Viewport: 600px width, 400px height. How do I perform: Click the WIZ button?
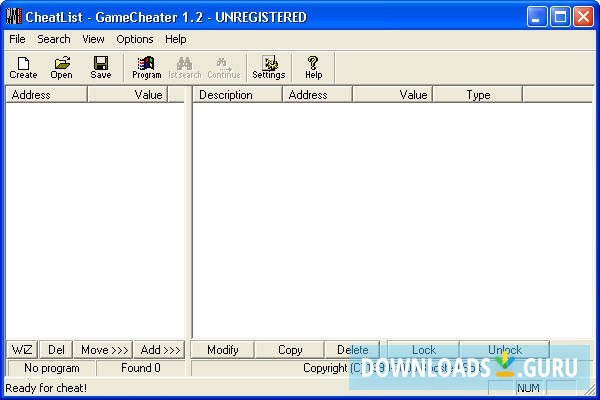tap(22, 349)
